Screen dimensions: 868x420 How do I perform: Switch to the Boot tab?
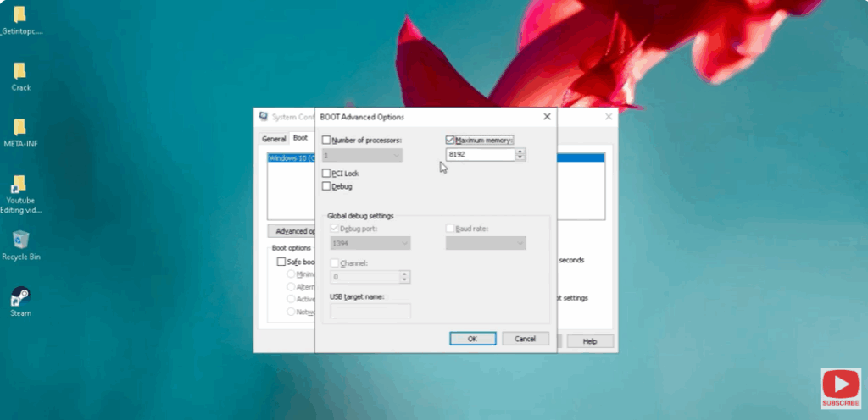pos(301,138)
